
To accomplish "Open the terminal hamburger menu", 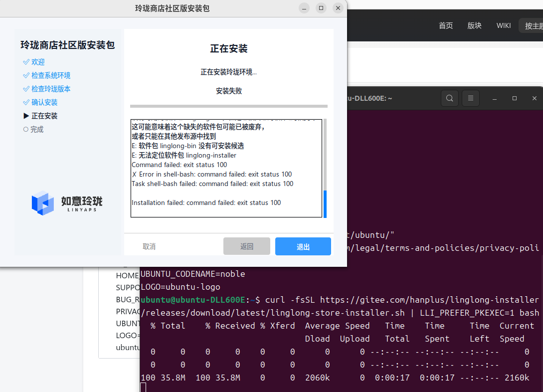I will (471, 98).
